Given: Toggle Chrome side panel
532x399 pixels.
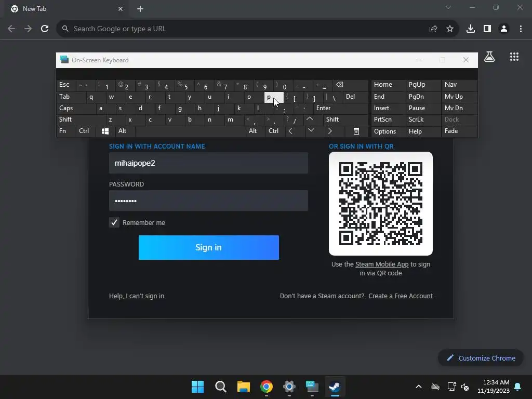Looking at the screenshot, I should coord(487,29).
